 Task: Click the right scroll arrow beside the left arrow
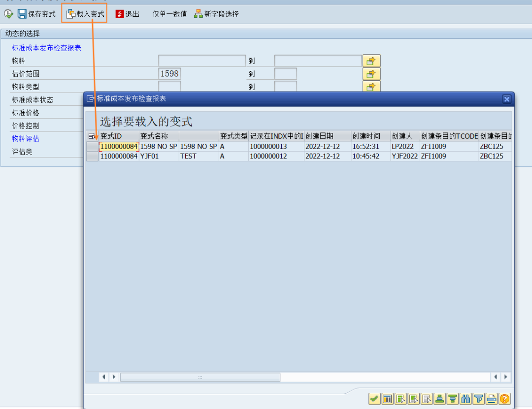pyautogui.click(x=114, y=377)
